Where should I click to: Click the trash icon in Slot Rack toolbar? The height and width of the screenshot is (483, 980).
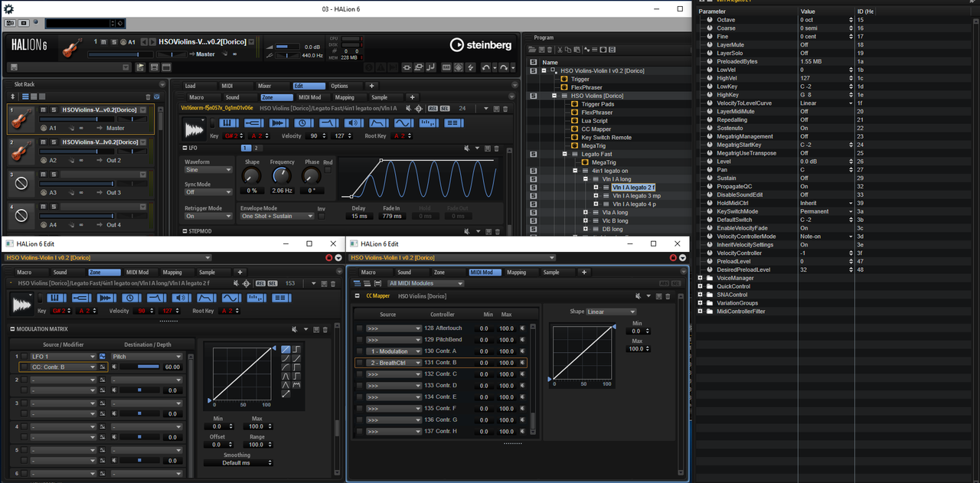[x=148, y=97]
